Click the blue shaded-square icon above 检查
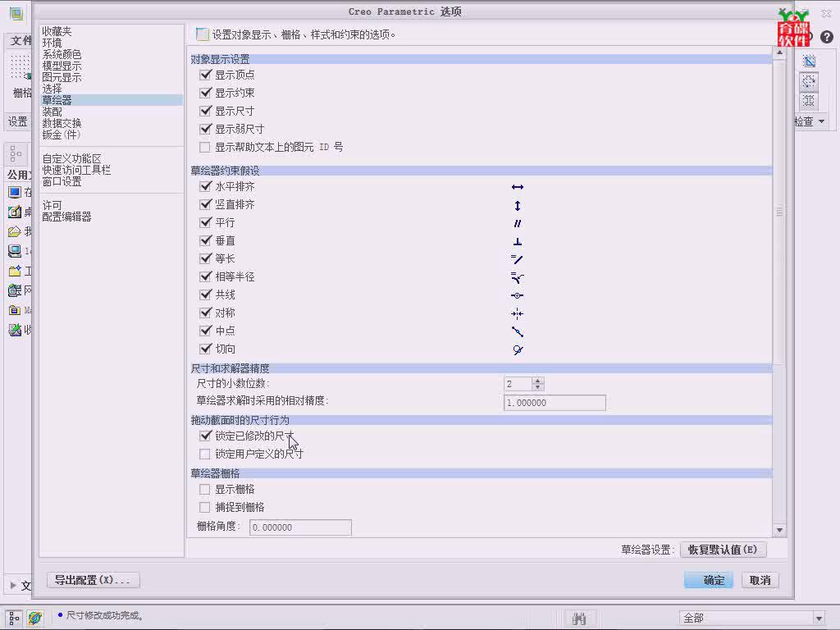The width and height of the screenshot is (840, 630). point(809,61)
